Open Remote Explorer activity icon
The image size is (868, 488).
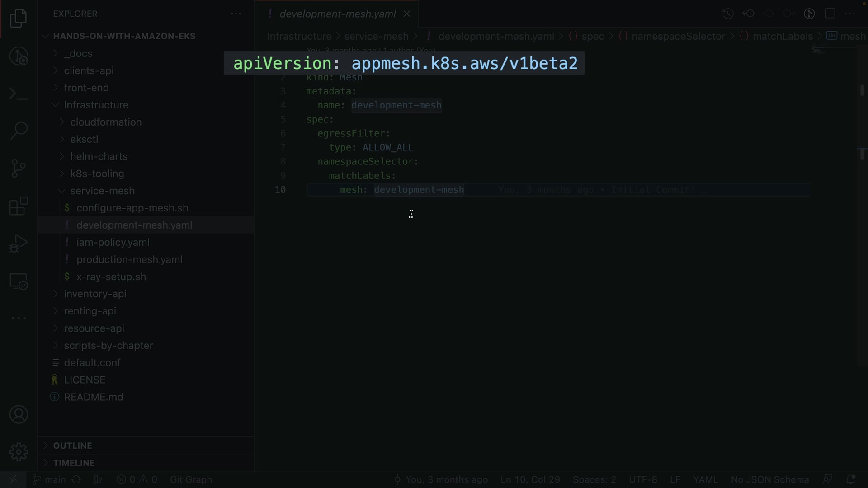point(19,282)
